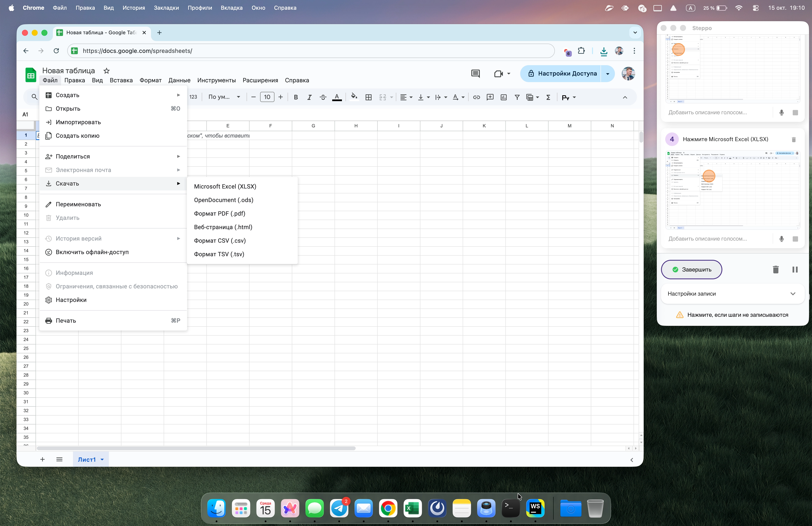This screenshot has height=526, width=812.
Task: Click the insert chart icon
Action: [x=503, y=97]
